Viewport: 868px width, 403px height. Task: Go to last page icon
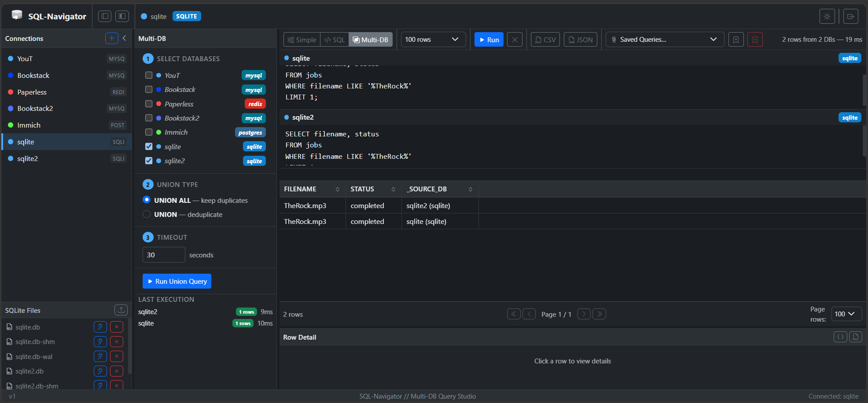coord(600,314)
